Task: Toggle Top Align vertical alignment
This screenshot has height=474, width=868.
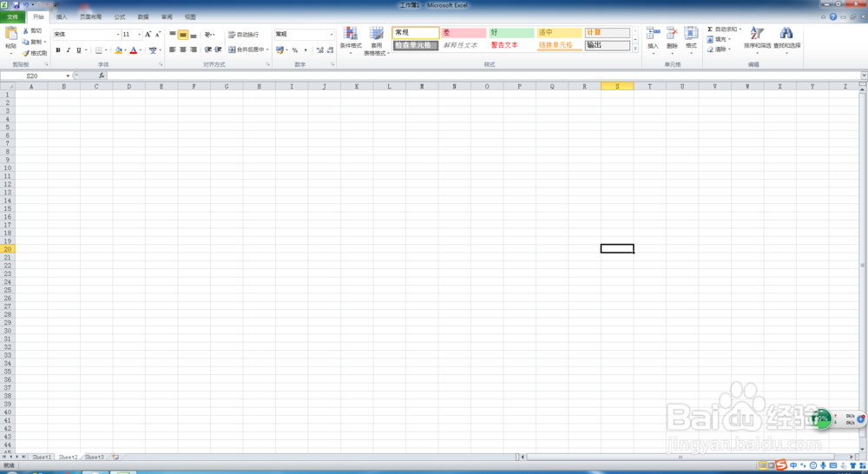Action: pos(173,35)
